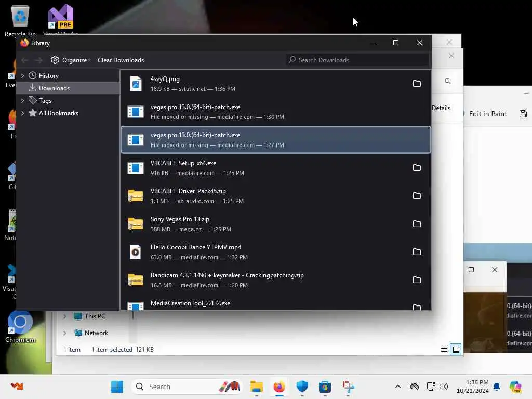
Task: Open Snipping Tool from the taskbar
Action: tap(348, 387)
